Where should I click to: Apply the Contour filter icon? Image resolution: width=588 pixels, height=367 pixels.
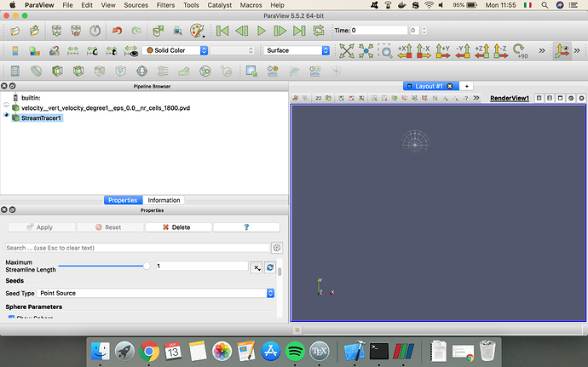[x=36, y=71]
